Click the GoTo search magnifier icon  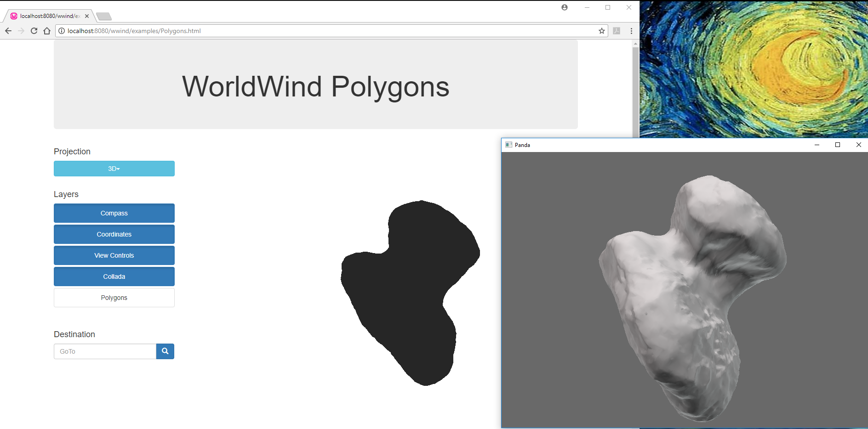click(165, 351)
